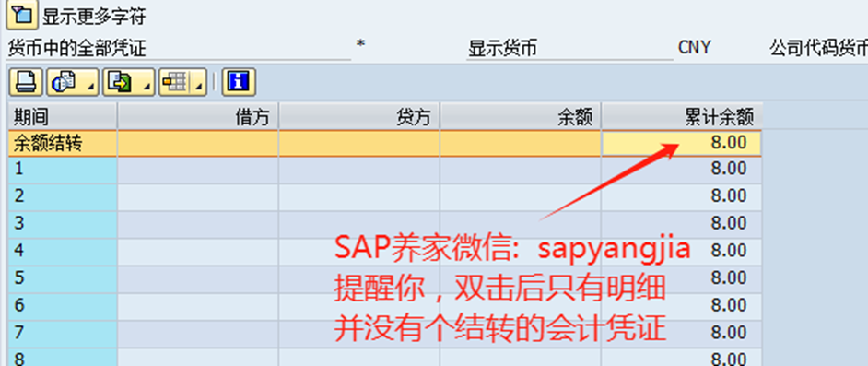This screenshot has width=868, height=366.
Task: Click the 余额 column header
Action: click(521, 116)
